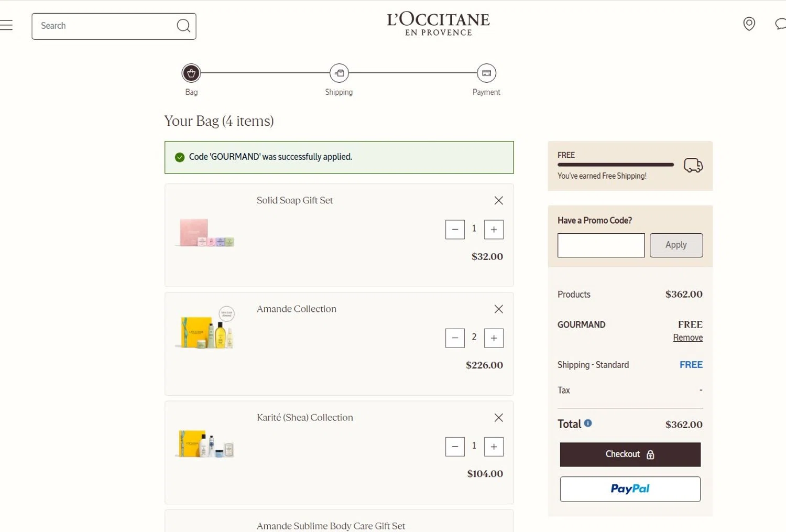Open the hamburger navigation menu
This screenshot has height=532, width=786.
(6, 25)
